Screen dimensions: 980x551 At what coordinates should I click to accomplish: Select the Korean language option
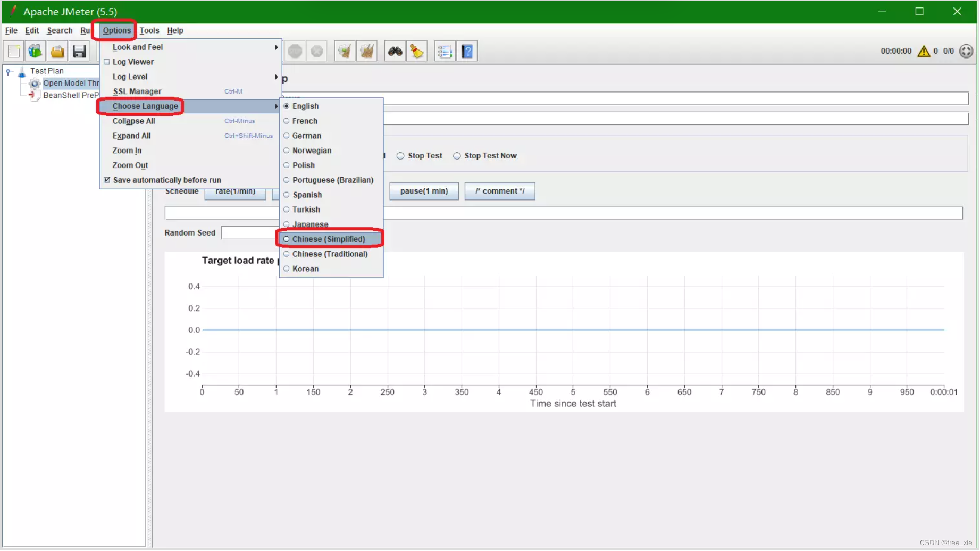[x=331, y=269]
